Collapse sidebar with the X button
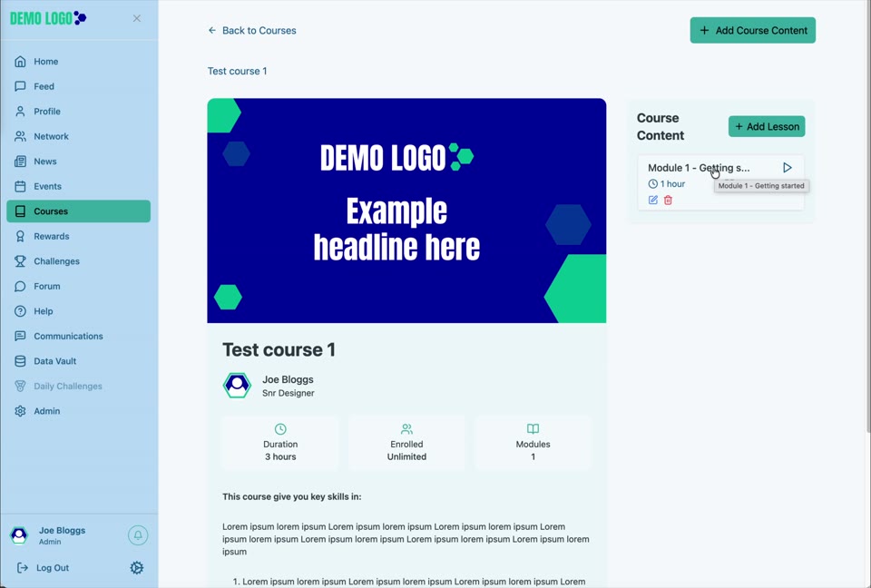Image resolution: width=871 pixels, height=588 pixels. (137, 18)
